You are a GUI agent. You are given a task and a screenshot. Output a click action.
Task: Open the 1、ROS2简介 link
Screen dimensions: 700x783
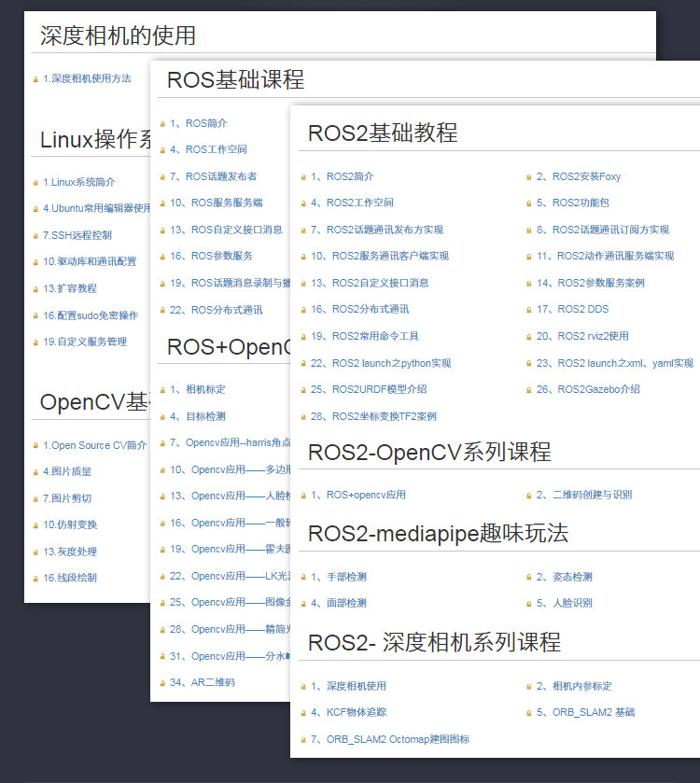click(342, 176)
